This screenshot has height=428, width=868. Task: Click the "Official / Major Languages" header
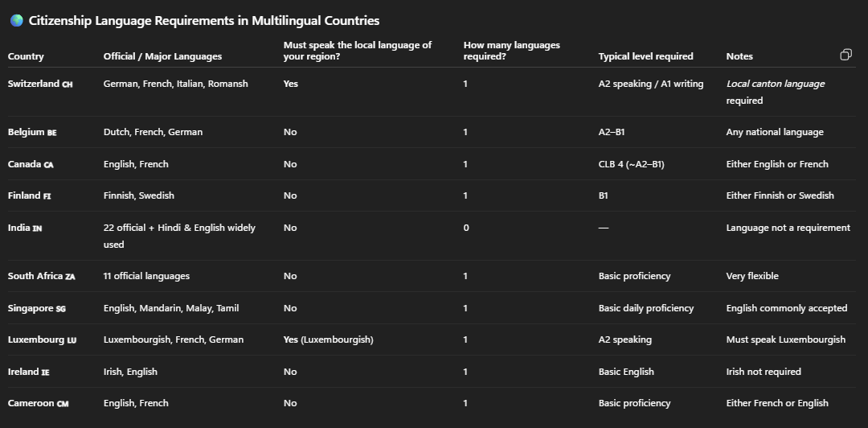tap(162, 56)
